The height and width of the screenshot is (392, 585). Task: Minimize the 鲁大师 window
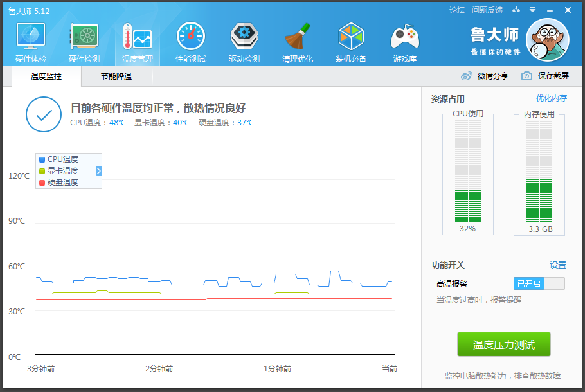click(550, 10)
